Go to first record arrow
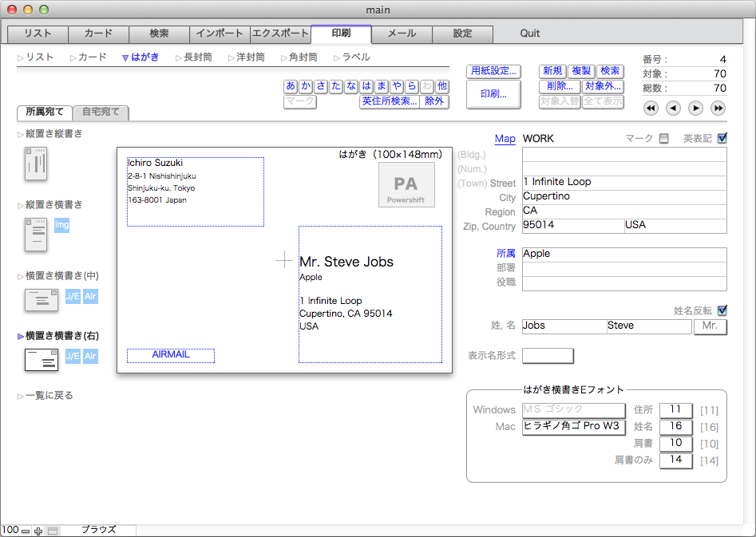The height and width of the screenshot is (537, 756). 651,108
